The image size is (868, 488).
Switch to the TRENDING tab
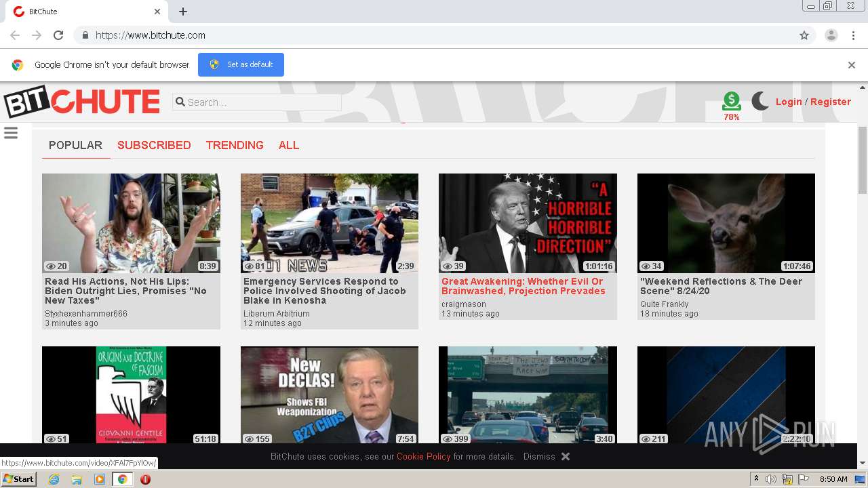tap(235, 145)
